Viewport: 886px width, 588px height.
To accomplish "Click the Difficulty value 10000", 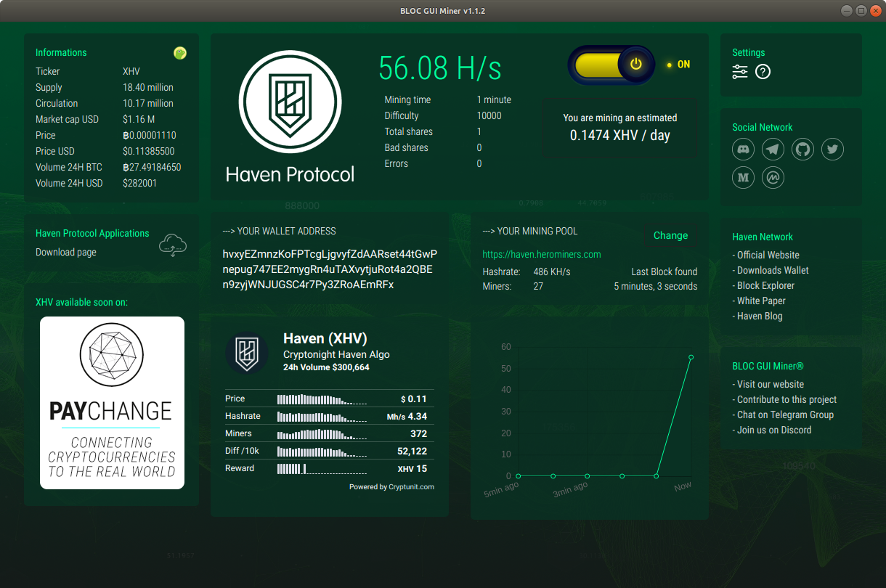I will pos(489,115).
